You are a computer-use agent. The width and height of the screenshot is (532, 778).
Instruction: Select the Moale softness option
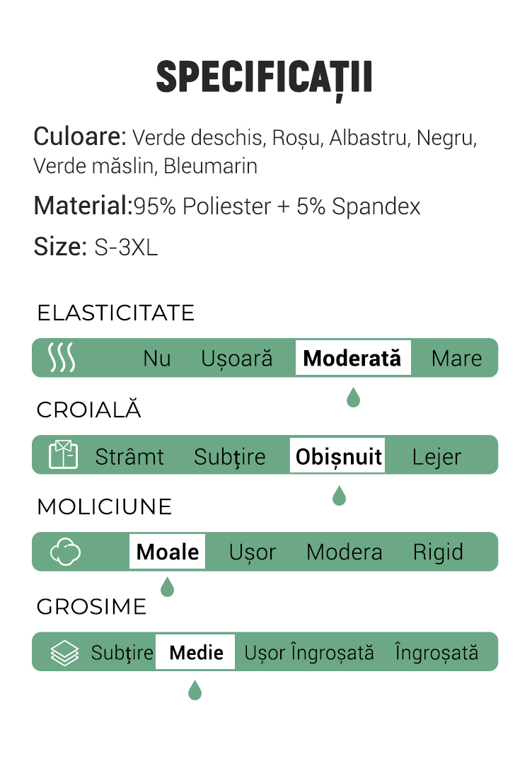167,552
